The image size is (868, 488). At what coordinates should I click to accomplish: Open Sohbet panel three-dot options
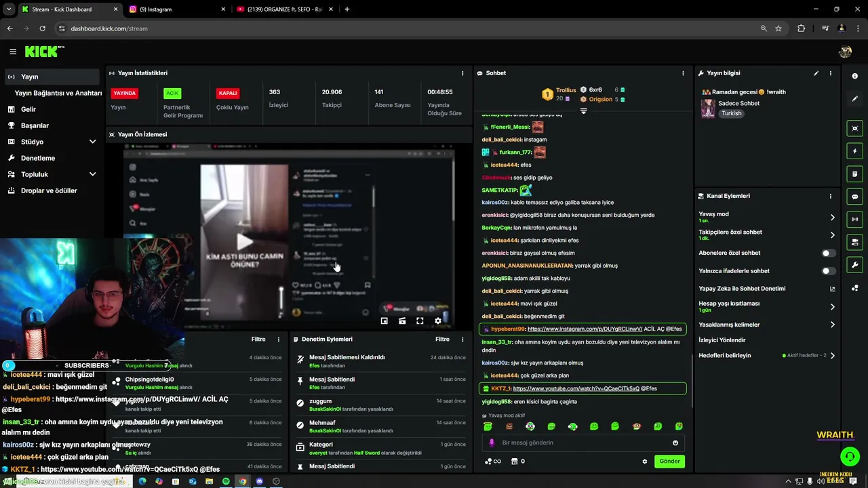coord(683,73)
